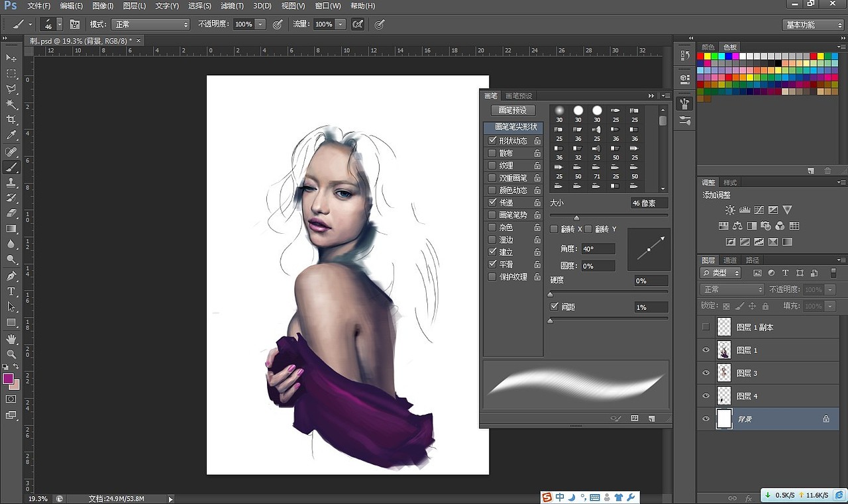Select the Crop tool
Screen dimensions: 848x504
11,120
